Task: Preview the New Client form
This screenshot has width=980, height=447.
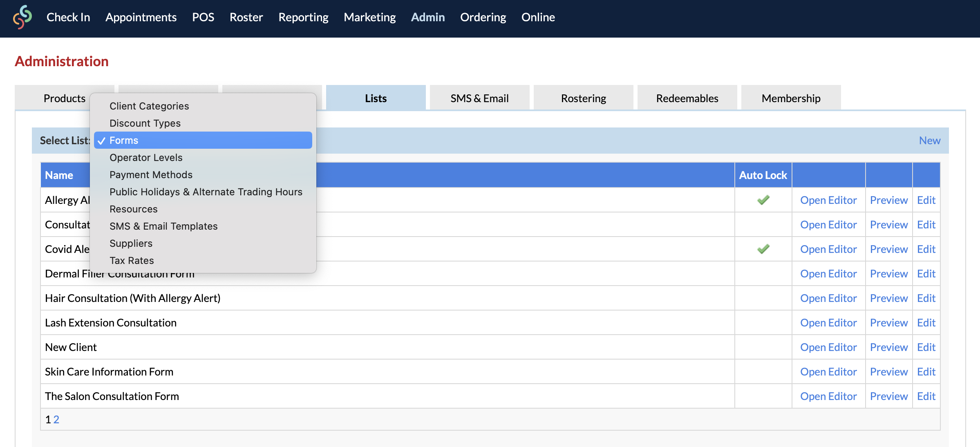Action: (x=889, y=347)
